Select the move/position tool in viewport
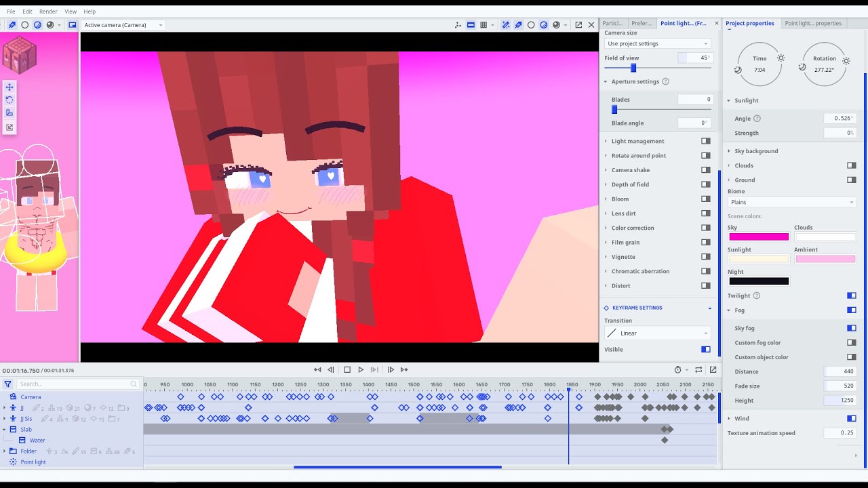Screen dimensions: 868x488 tap(9, 87)
